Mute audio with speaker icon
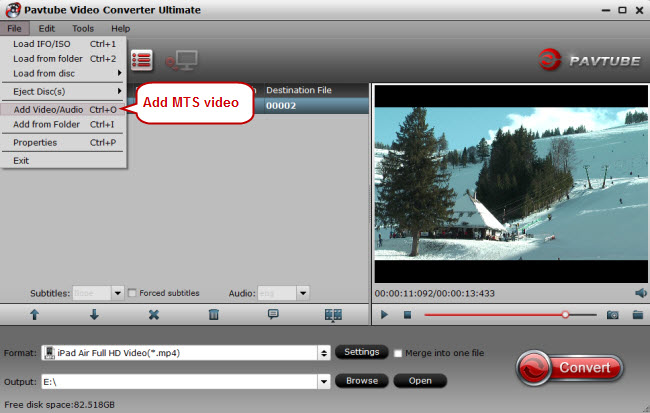Viewport: 650px width, 413px height. pyautogui.click(x=641, y=293)
